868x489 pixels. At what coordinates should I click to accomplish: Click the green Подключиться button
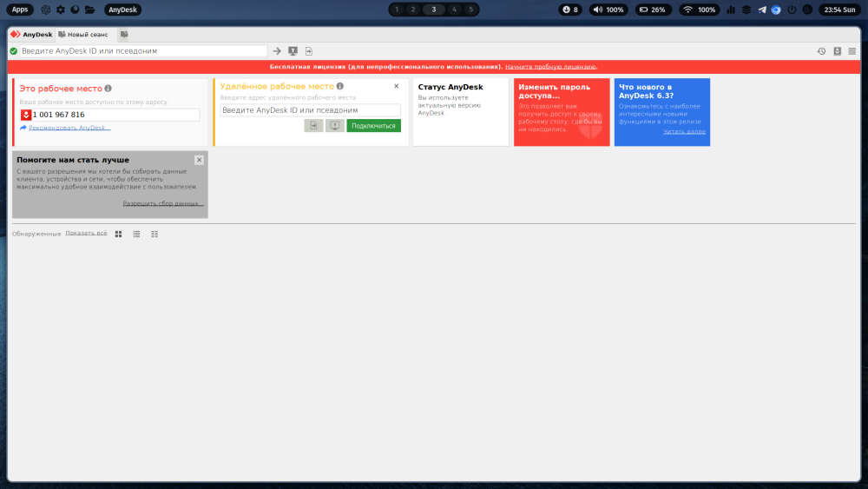[x=373, y=126]
